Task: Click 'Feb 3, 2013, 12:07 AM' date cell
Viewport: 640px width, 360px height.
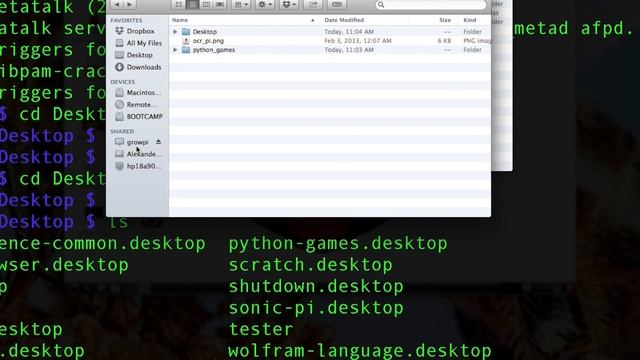Action: pyautogui.click(x=358, y=41)
